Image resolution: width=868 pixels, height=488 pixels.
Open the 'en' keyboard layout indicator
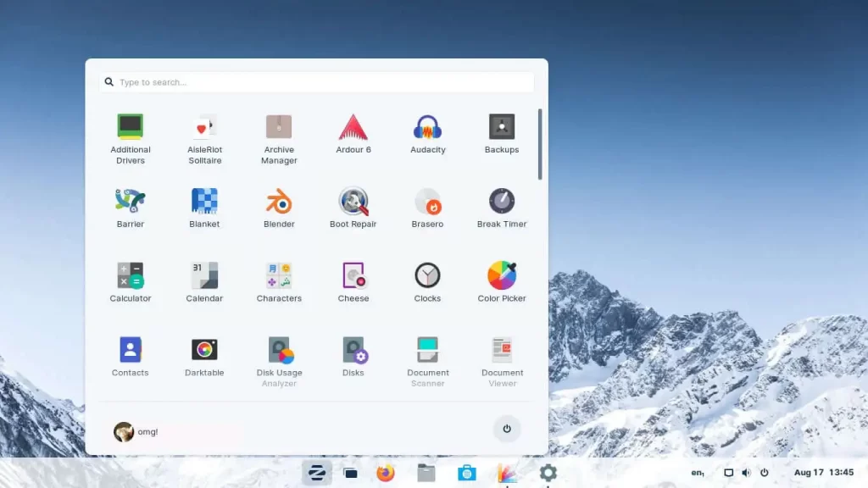(698, 473)
